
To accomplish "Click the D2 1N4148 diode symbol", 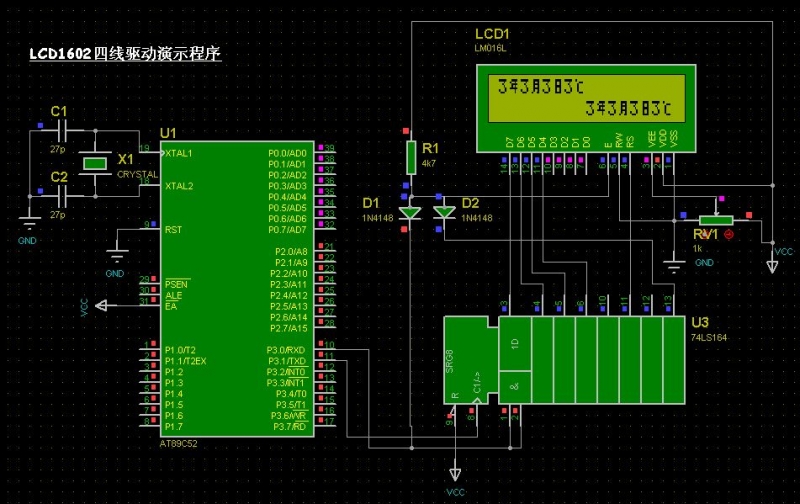I will (443, 212).
